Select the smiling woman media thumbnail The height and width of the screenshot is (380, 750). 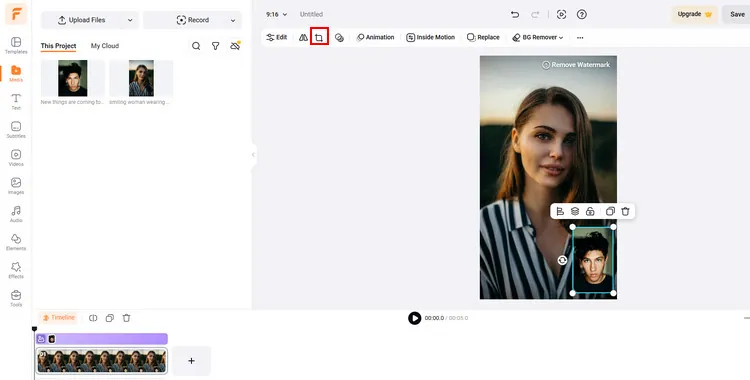click(x=141, y=78)
